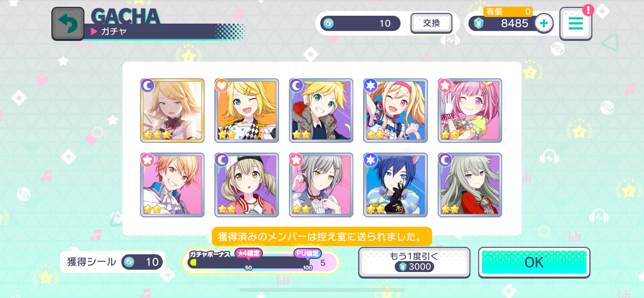Click the 獲得シール sticker count panel
The width and height of the screenshot is (644, 298).
(113, 262)
